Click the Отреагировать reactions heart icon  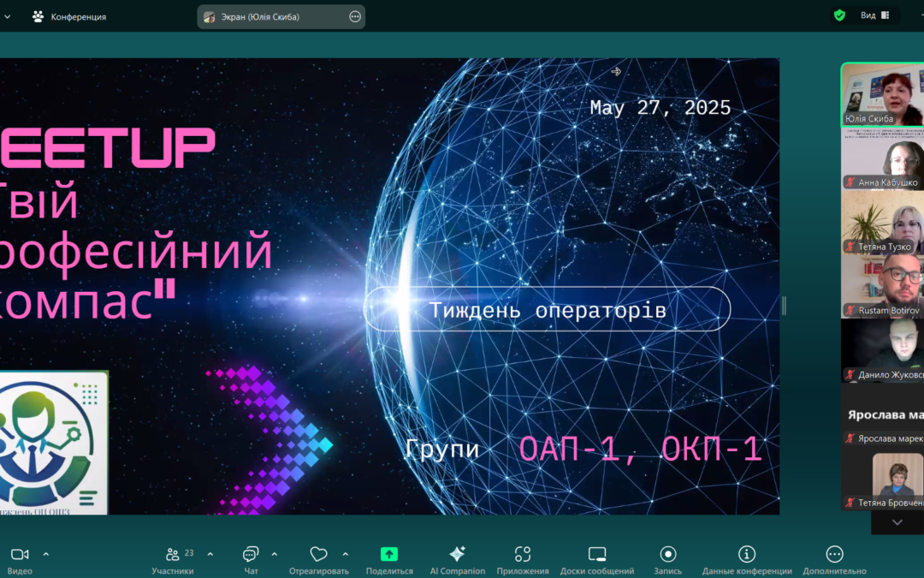point(317,552)
